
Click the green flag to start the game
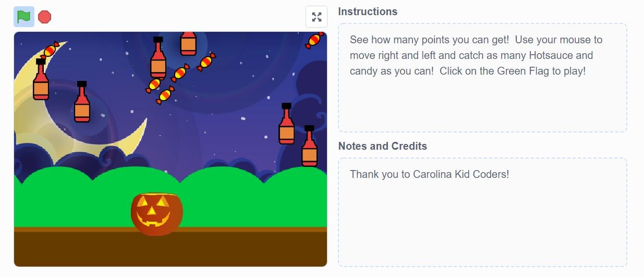coord(23,17)
